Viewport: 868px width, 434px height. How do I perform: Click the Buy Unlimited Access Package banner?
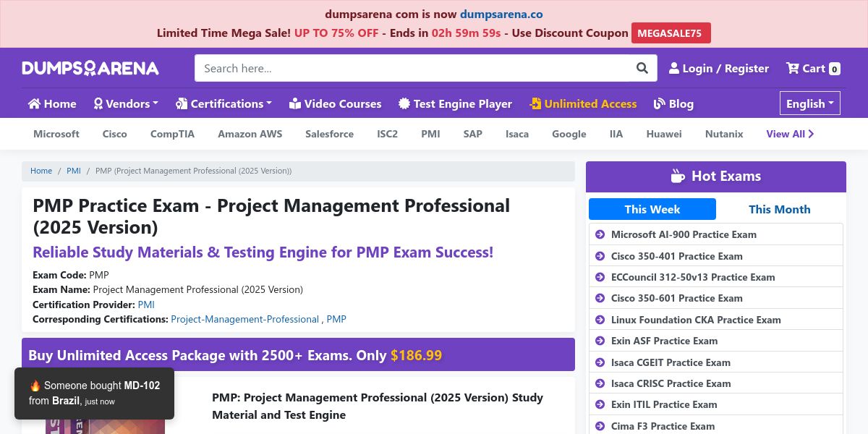[298, 354]
